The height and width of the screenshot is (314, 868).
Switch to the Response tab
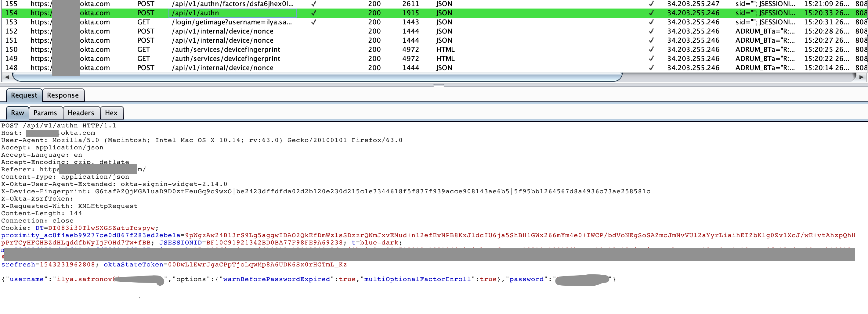tap(63, 95)
